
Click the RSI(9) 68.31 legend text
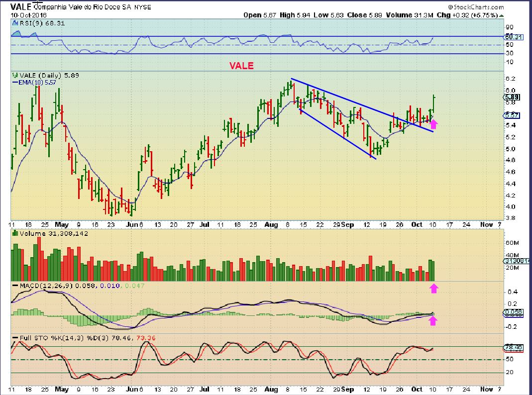pyautogui.click(x=42, y=23)
